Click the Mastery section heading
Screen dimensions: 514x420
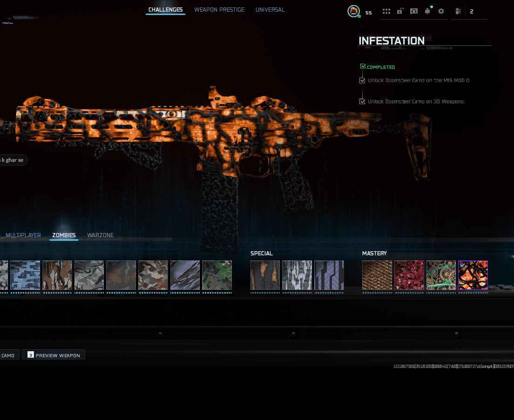pos(374,253)
